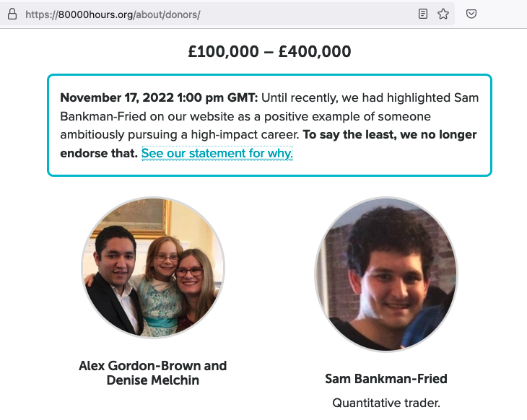
Task: Click the £100,000 – £400,000 heading
Action: tap(269, 52)
